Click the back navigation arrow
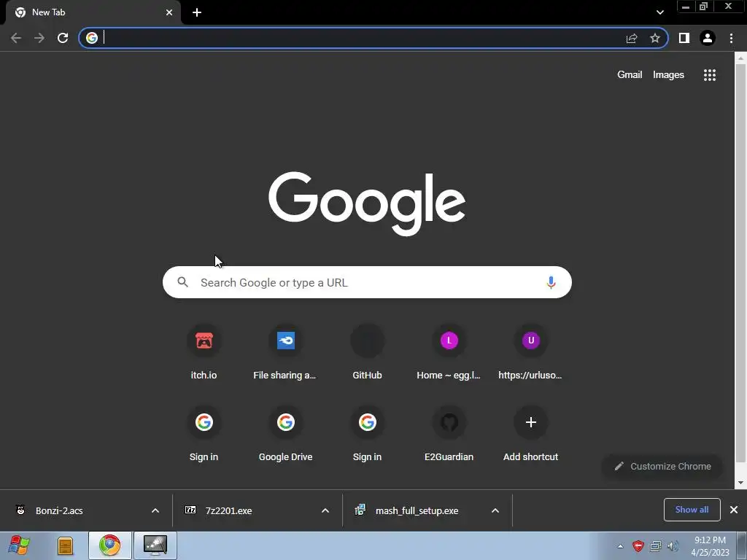Screen dimensions: 747x560 click(16, 38)
